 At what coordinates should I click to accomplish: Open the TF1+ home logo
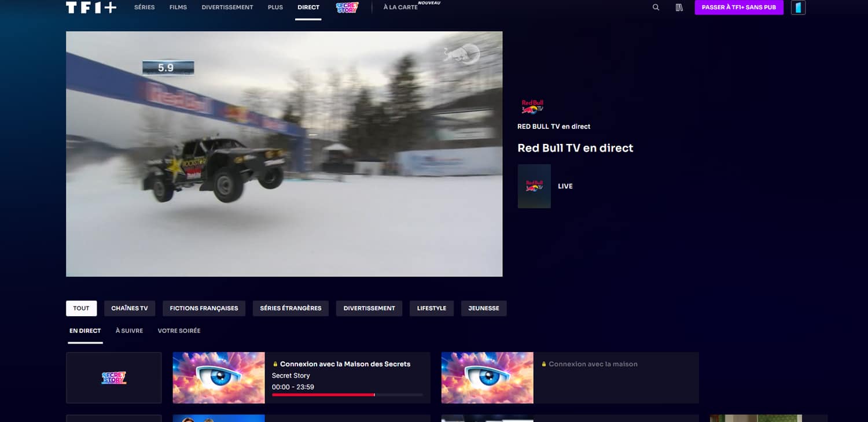click(x=91, y=8)
